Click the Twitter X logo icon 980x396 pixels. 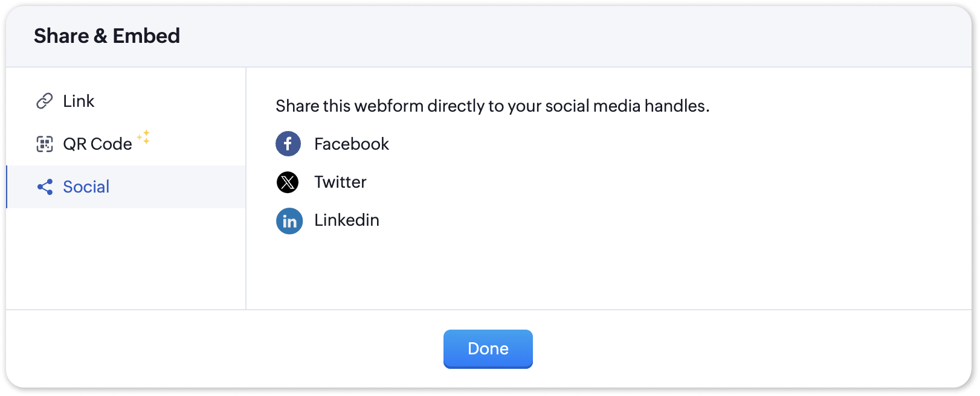click(288, 182)
